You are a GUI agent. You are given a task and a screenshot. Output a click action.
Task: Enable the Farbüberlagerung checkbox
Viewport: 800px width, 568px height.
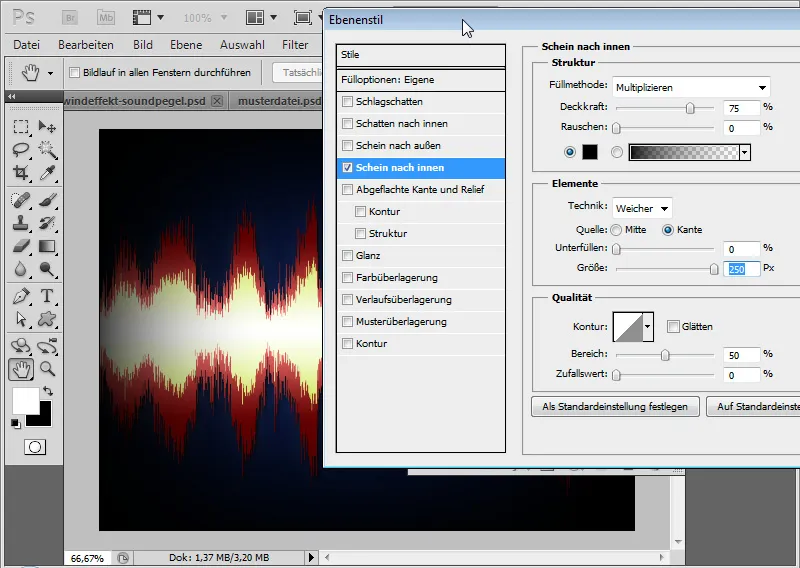coord(347,277)
